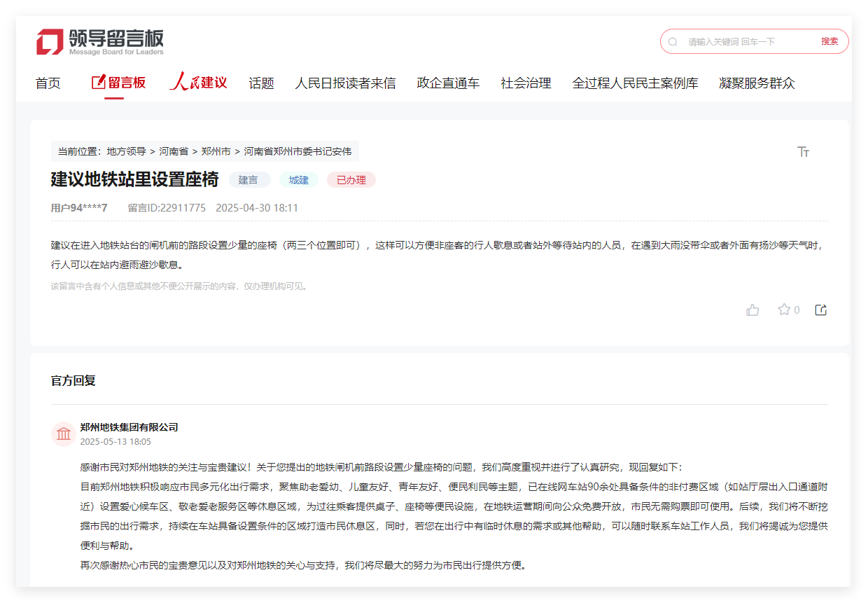
Task: Click the 搜索 button
Action: [829, 41]
